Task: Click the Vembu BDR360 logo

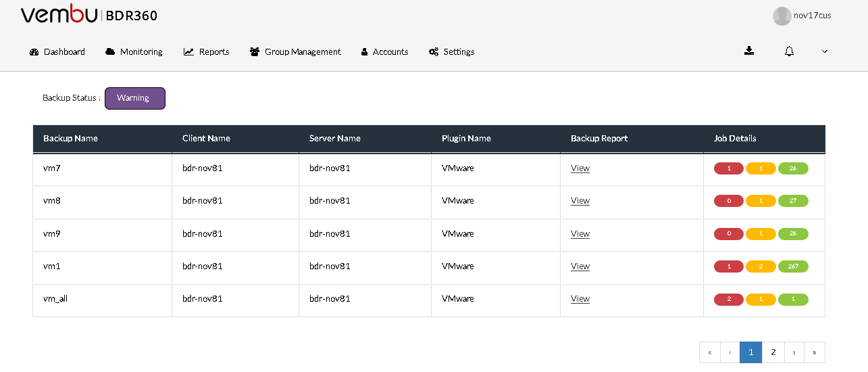Action: pos(89,15)
